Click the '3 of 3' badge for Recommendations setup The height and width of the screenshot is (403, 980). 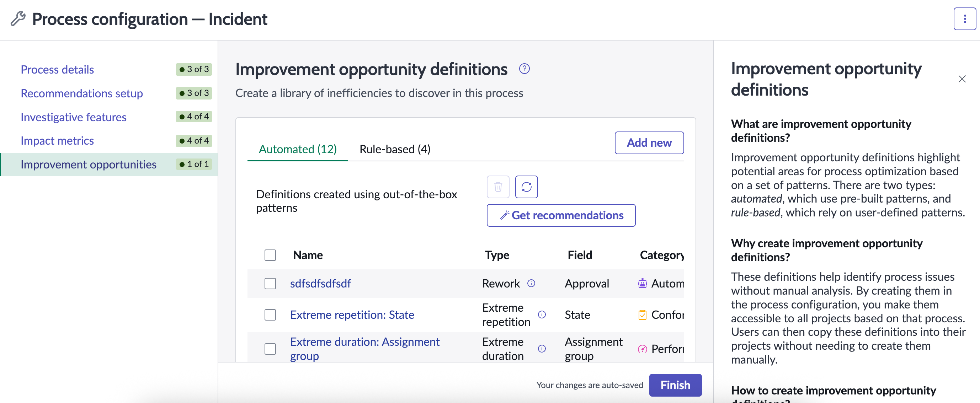coord(194,93)
